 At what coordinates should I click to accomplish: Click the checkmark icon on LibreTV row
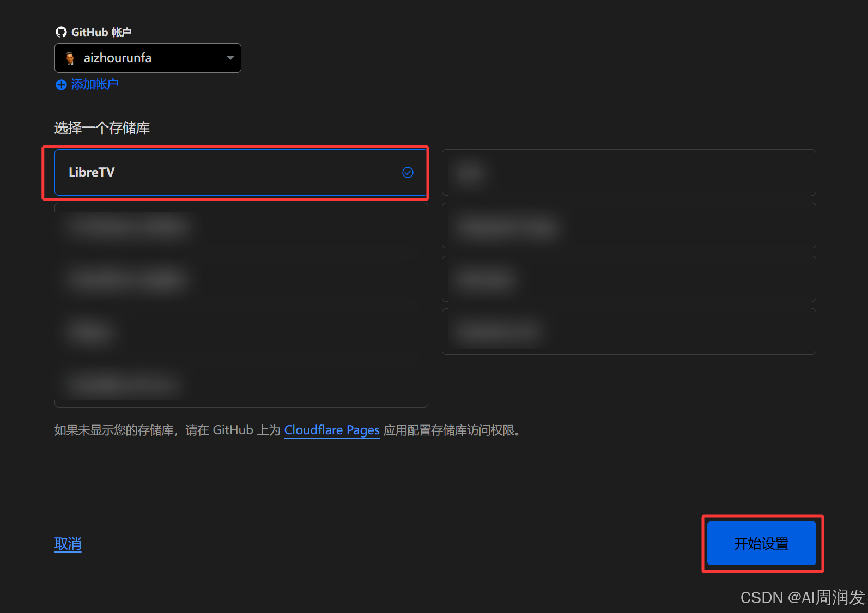(408, 172)
